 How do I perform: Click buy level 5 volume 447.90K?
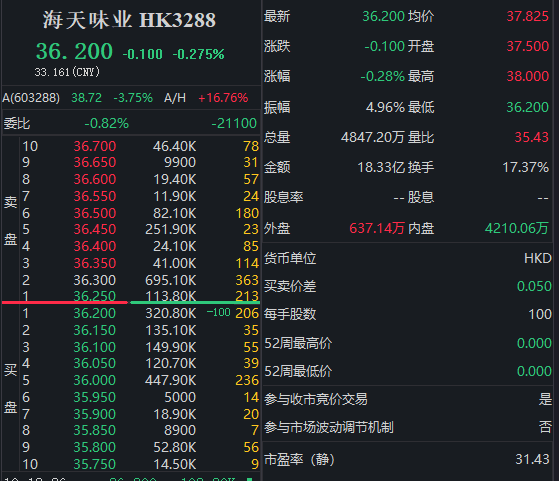tap(170, 380)
